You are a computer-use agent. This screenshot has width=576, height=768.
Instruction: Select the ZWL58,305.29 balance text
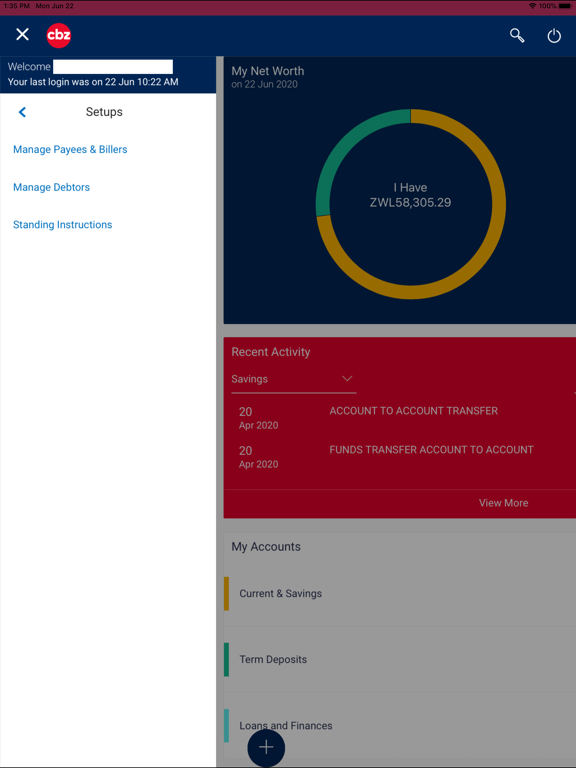pyautogui.click(x=410, y=203)
